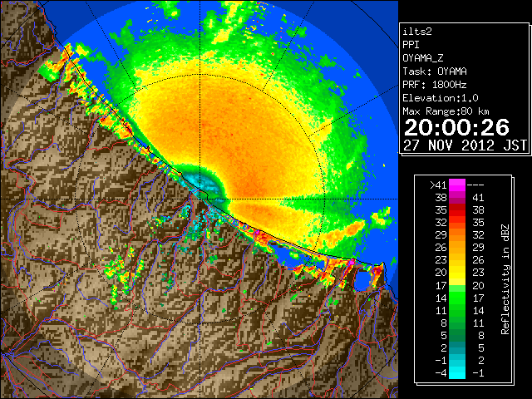Click the 'OYAMA_Z' product label
This screenshot has height=399, width=532.
click(423, 58)
